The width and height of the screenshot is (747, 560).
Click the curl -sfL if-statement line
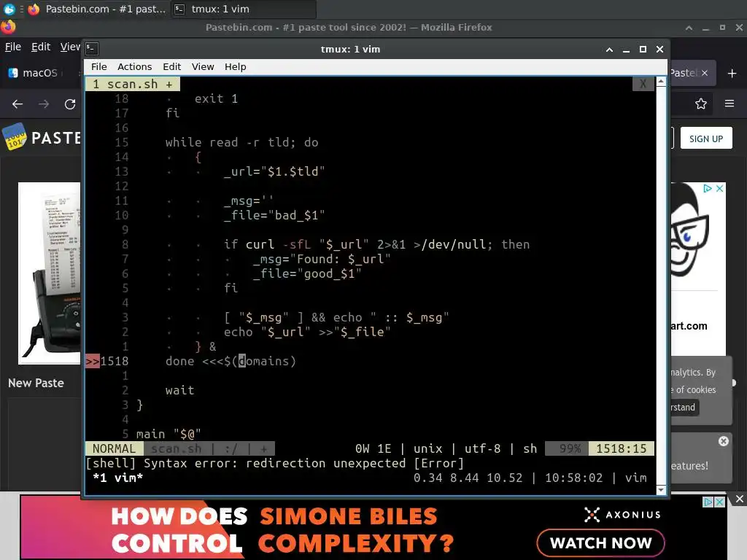point(377,244)
